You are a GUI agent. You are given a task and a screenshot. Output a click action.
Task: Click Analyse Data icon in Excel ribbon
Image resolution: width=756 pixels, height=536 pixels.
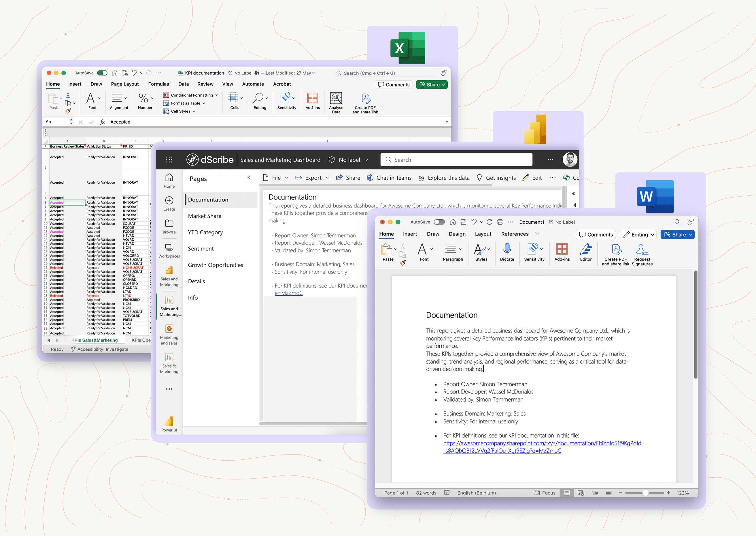point(336,98)
